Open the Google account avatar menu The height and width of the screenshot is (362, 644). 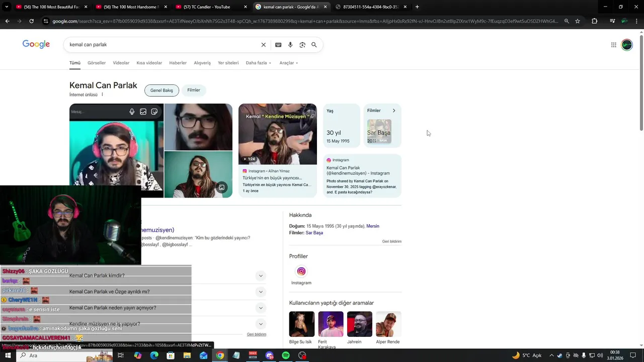click(x=627, y=45)
